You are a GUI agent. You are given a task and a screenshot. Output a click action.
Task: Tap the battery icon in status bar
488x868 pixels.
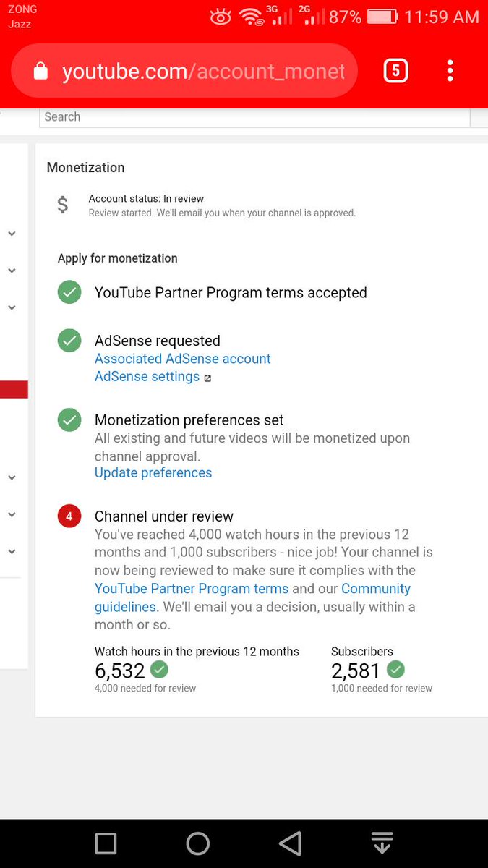click(x=382, y=17)
